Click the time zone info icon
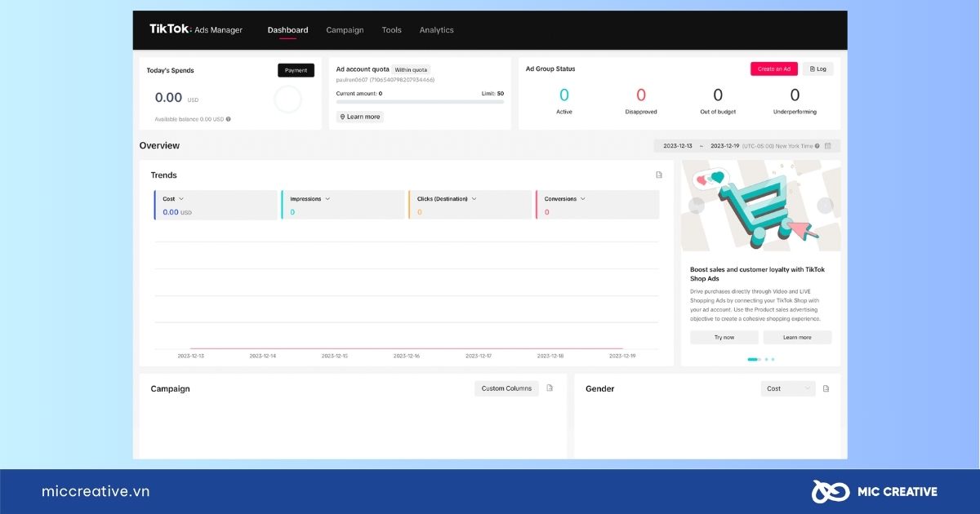 pyautogui.click(x=817, y=146)
